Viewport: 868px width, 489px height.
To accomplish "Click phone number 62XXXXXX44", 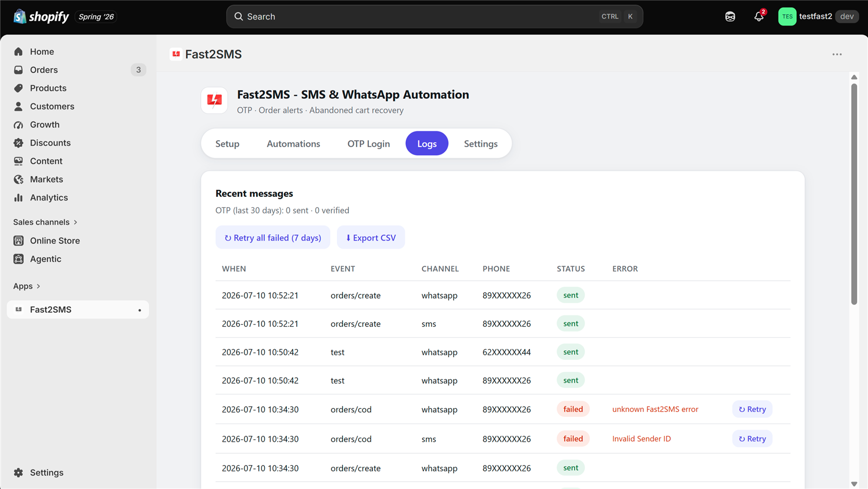I will [507, 352].
